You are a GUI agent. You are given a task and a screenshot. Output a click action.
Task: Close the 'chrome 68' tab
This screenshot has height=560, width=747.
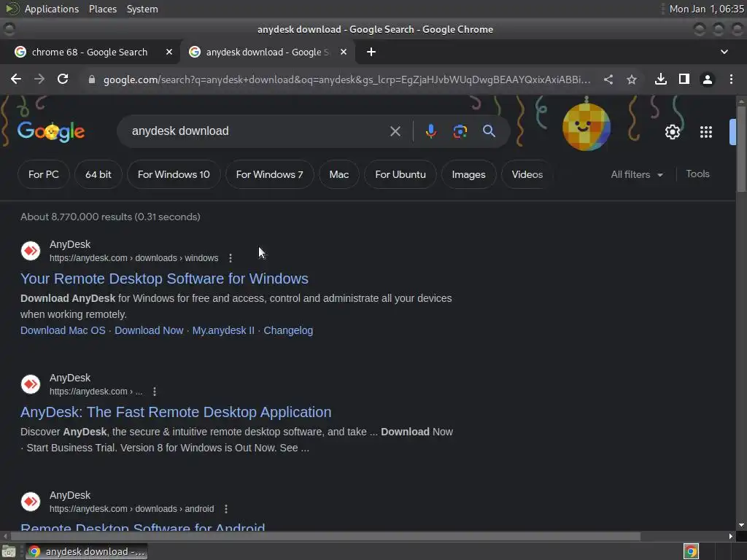169,52
